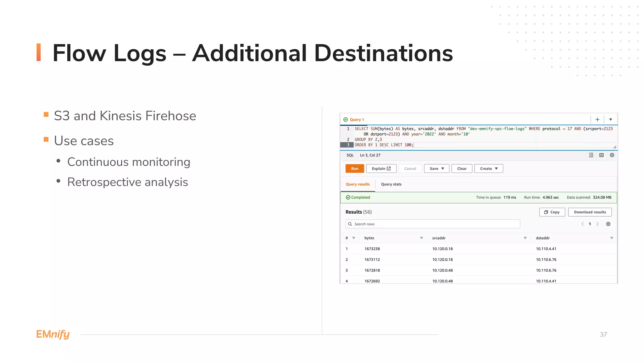The image size is (644, 362).
Task: Click the editor resize handle corner
Action: tap(614, 147)
